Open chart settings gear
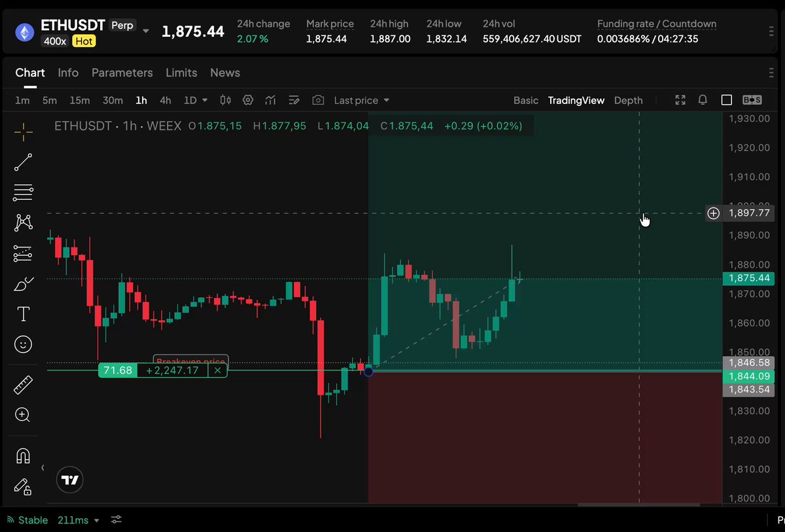 pyautogui.click(x=248, y=100)
